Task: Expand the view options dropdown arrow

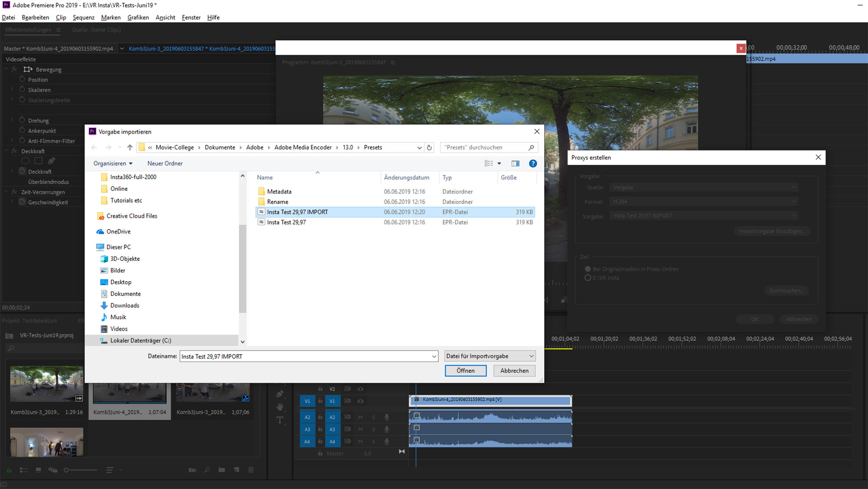Action: (x=499, y=164)
